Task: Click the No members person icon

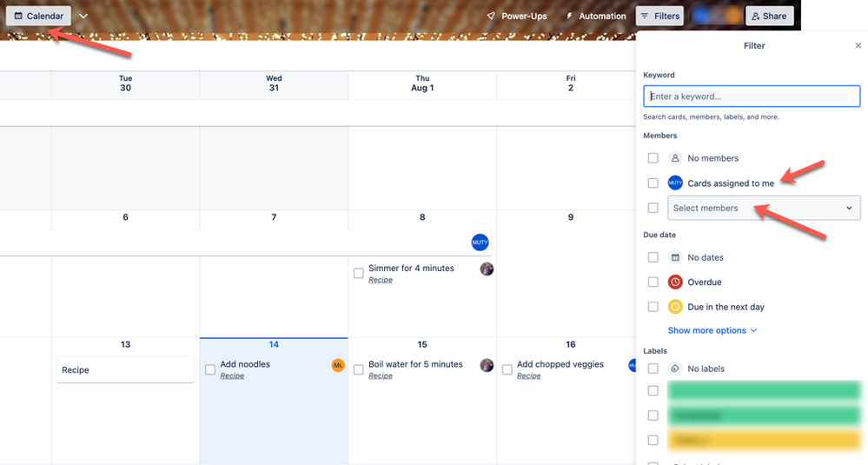Action: click(x=675, y=158)
